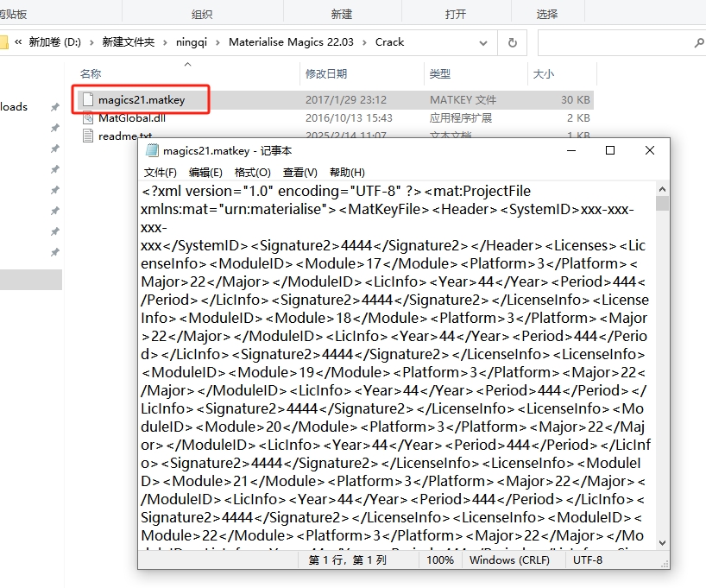Sort files by 修改日期 column
706x588 pixels.
326,74
